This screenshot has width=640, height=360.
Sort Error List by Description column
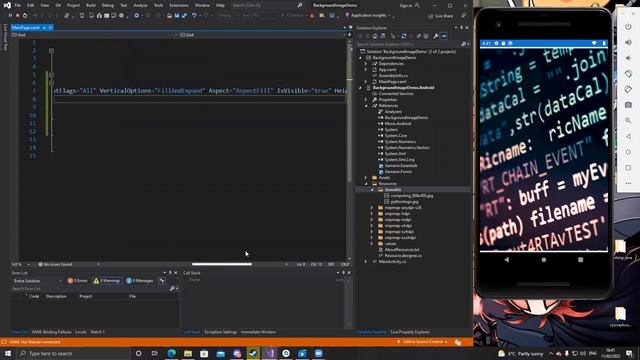(x=56, y=296)
